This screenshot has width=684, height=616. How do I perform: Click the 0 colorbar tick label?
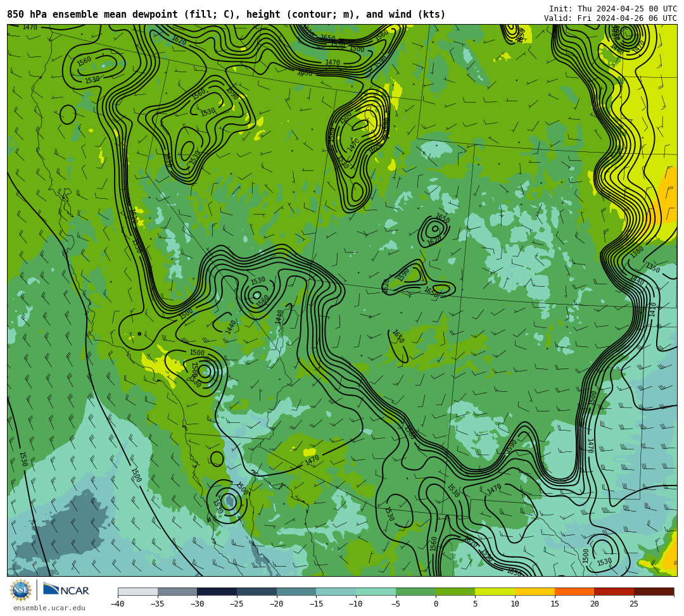(436, 604)
